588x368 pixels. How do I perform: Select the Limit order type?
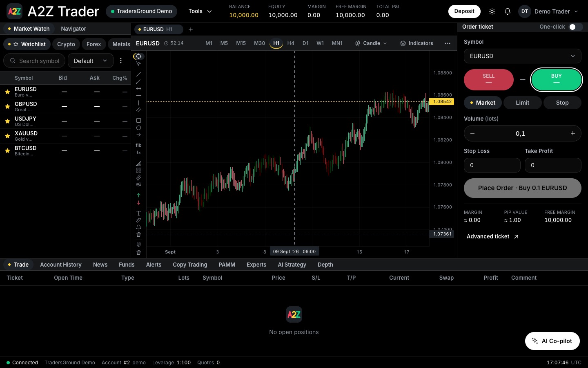point(523,103)
